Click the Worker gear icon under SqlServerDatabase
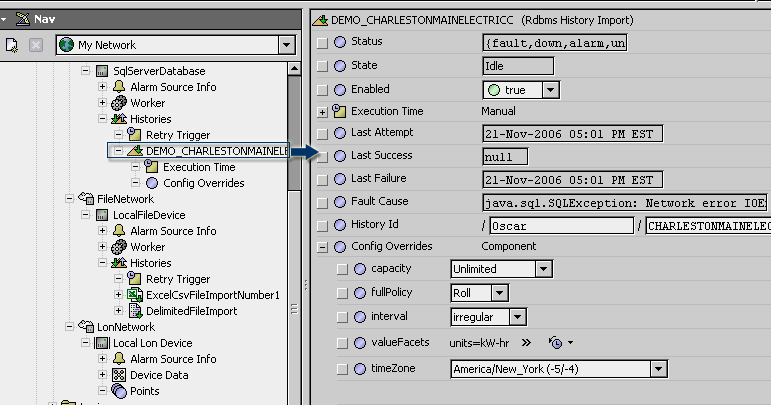771x405 pixels. click(x=120, y=103)
